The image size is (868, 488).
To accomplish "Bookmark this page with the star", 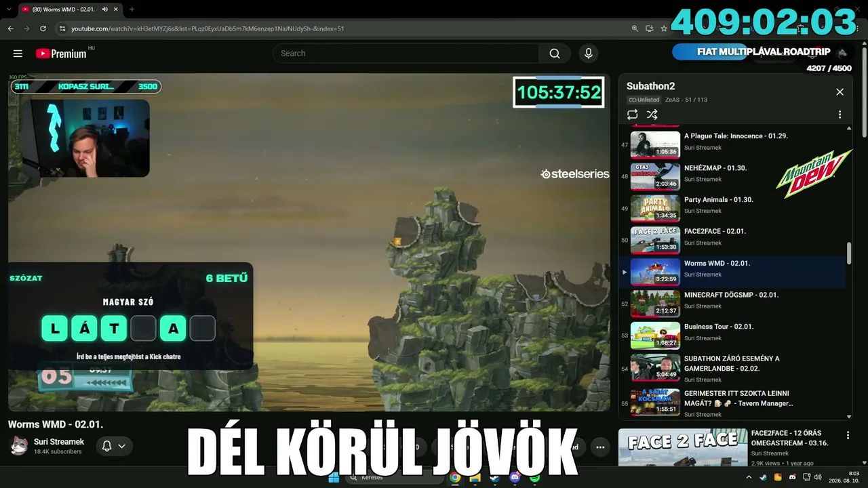I will pos(663,28).
